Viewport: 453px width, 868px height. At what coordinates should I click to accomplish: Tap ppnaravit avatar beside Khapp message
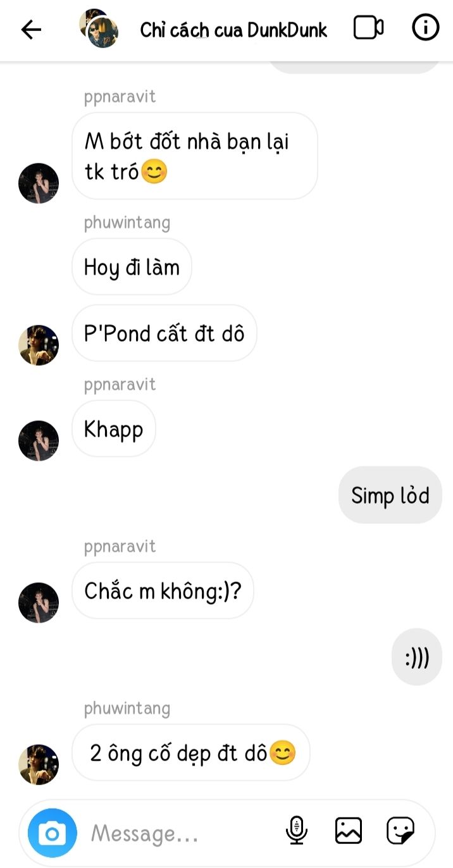tap(39, 440)
